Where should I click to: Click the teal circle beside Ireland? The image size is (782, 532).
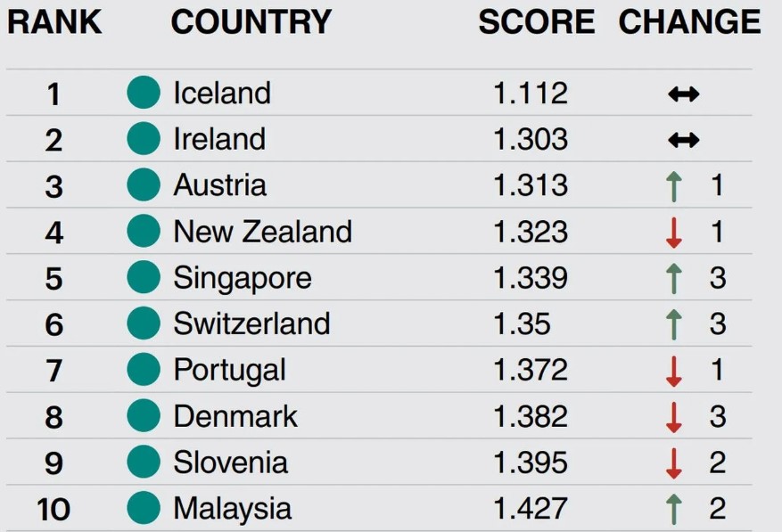click(x=144, y=138)
